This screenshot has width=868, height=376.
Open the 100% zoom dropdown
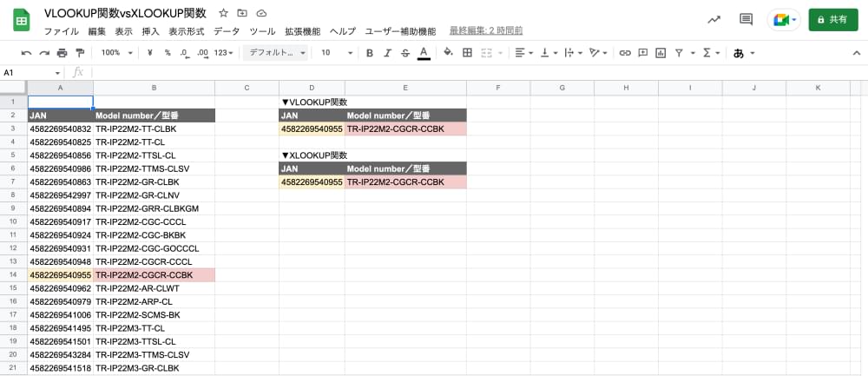(116, 53)
